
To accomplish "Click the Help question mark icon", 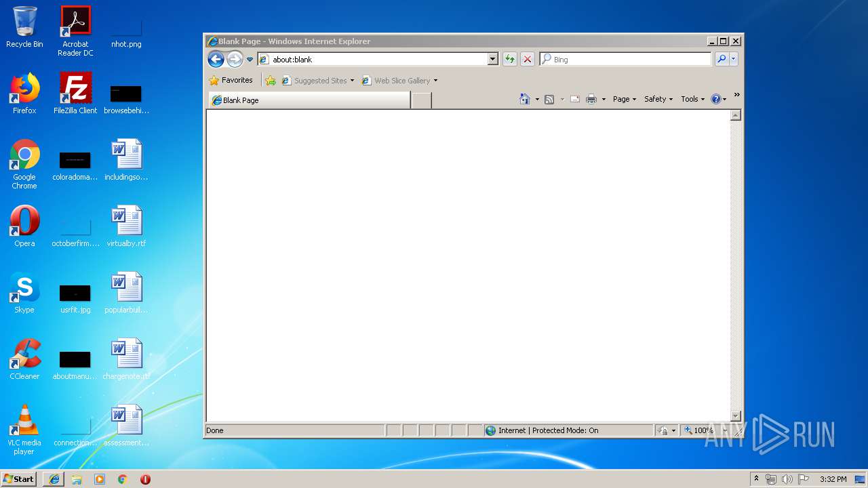I will pyautogui.click(x=715, y=99).
